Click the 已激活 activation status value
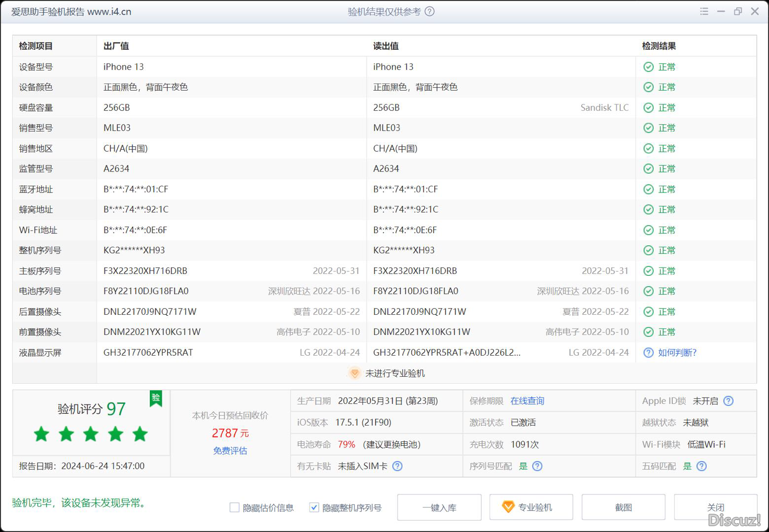The image size is (769, 532). [x=523, y=423]
